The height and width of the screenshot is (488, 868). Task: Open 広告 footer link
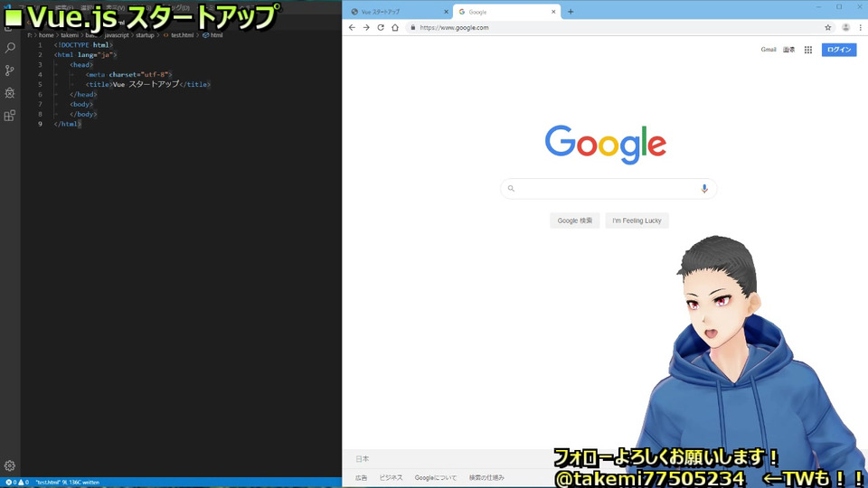[362, 477]
